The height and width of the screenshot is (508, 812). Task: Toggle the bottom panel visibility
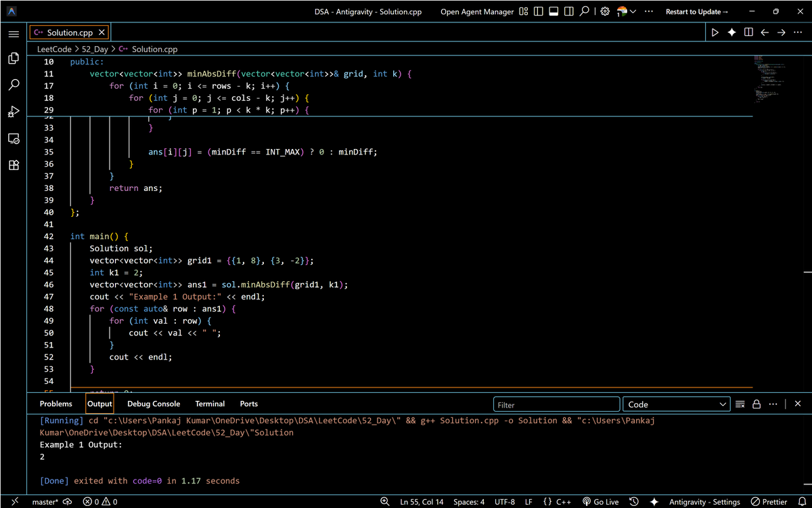coord(554,12)
